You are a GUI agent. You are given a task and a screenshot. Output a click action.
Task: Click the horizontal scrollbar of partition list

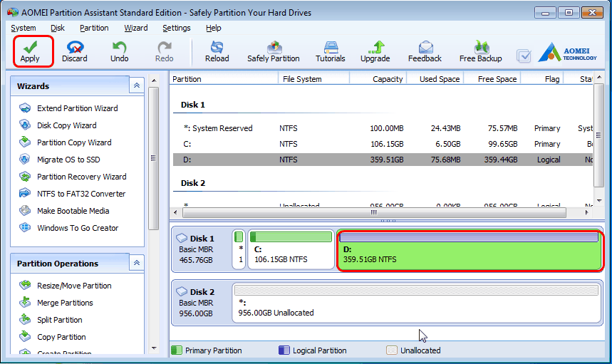coord(374,212)
